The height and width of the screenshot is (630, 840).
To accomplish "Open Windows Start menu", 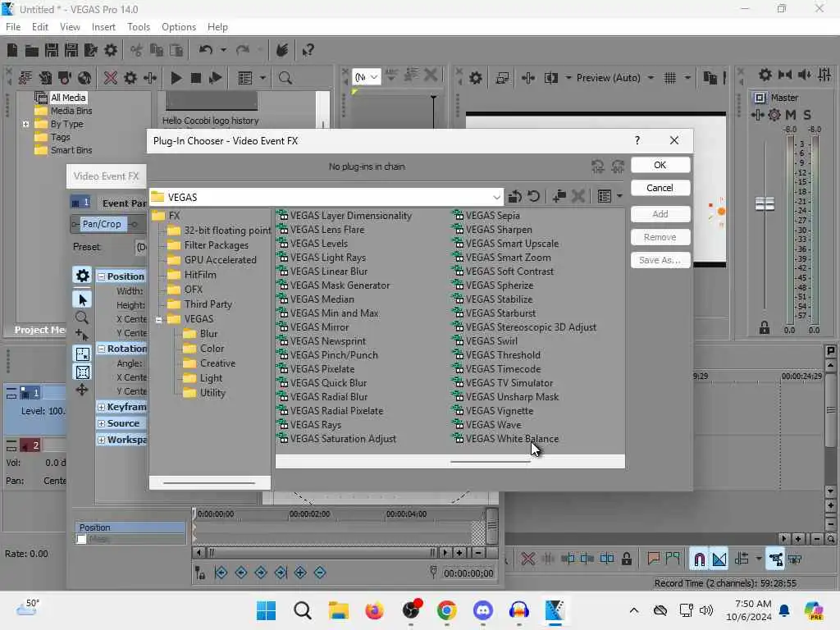I will coord(267,610).
